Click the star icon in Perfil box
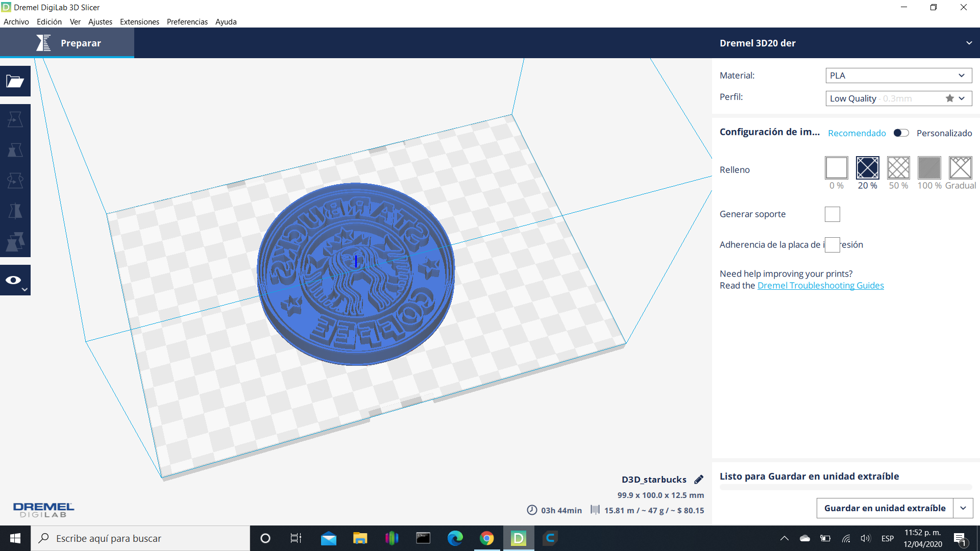This screenshot has height=551, width=980. (x=949, y=98)
